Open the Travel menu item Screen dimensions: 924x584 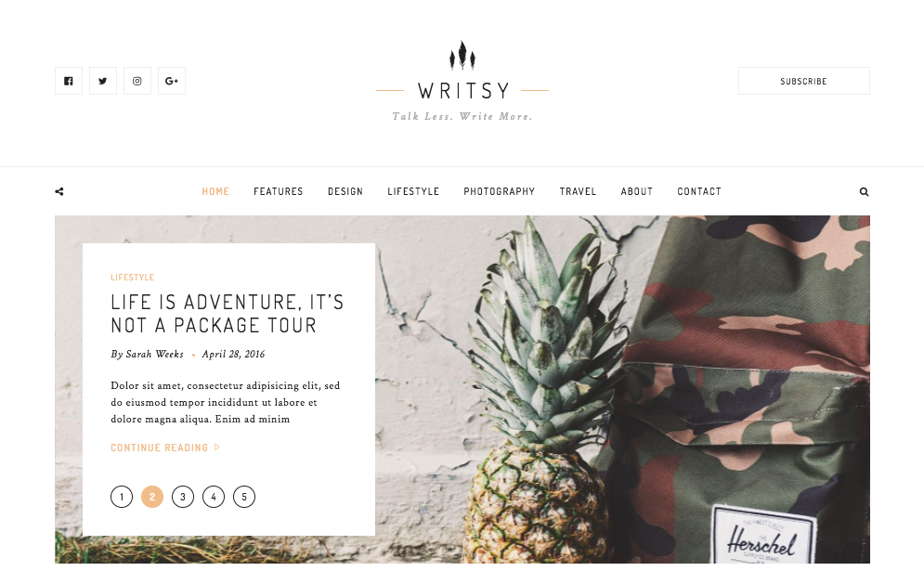pyautogui.click(x=578, y=191)
